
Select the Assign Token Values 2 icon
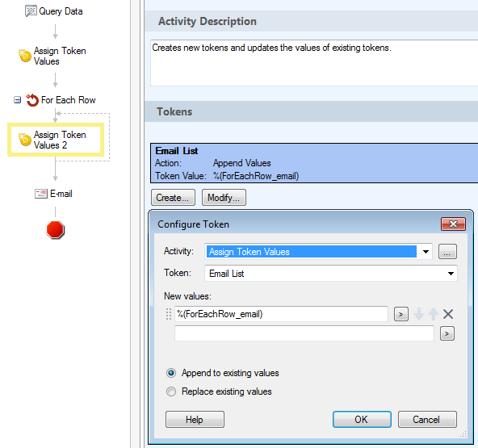(25, 140)
